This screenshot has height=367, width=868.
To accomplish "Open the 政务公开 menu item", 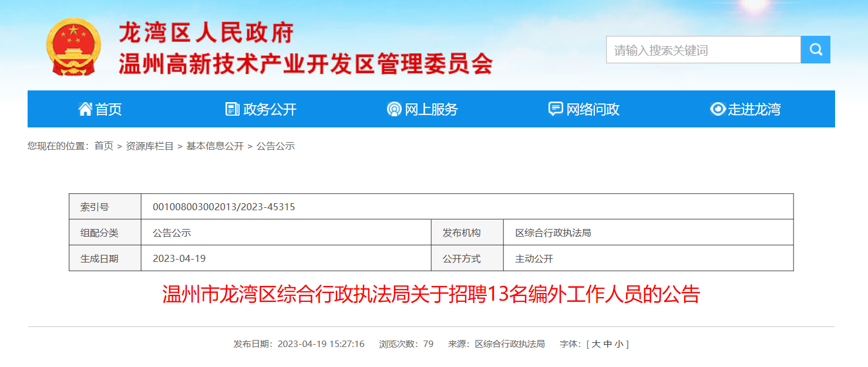I will pos(270,109).
